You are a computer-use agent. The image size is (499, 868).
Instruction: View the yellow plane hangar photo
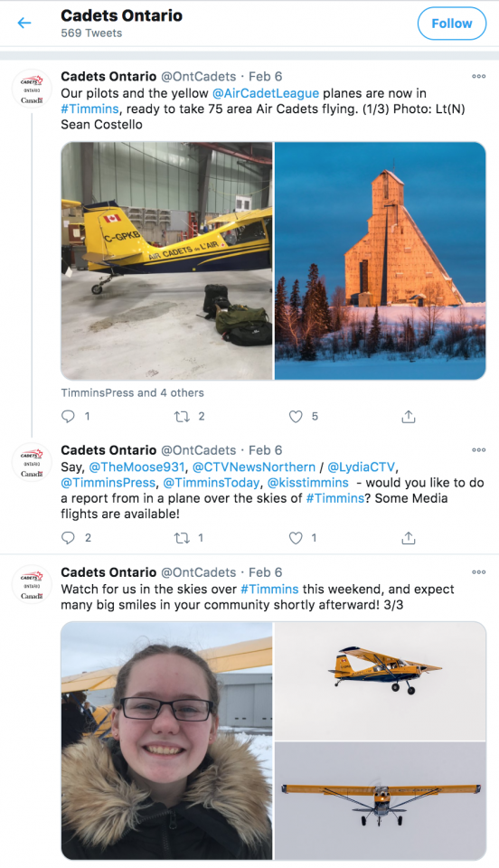166,260
